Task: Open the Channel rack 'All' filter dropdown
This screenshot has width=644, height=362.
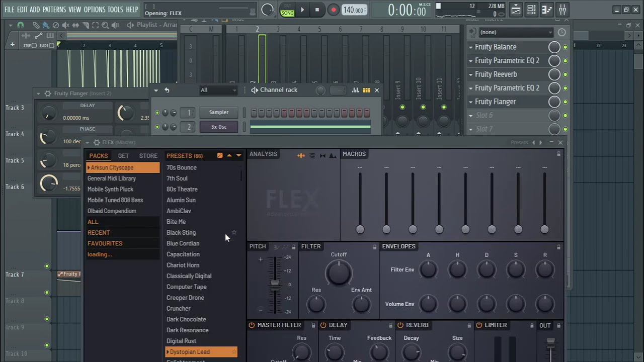Action: click(218, 90)
